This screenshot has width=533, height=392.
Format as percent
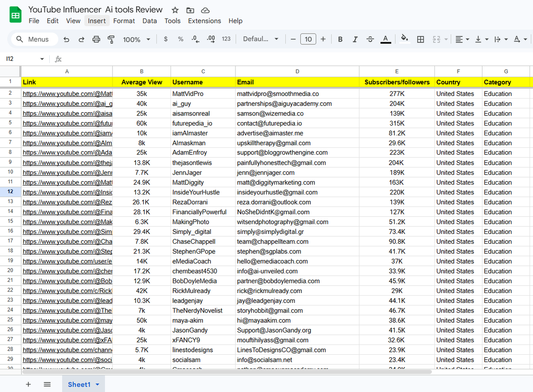pos(180,39)
